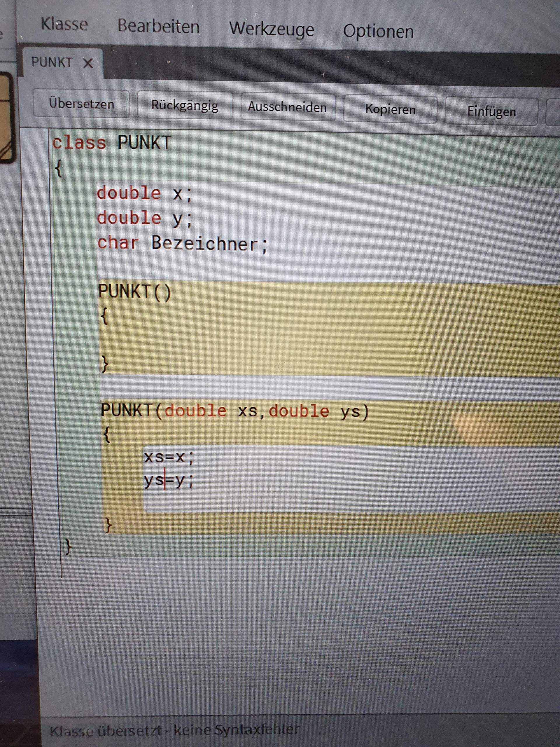Click the 'double x;' declaration line

pos(144,194)
